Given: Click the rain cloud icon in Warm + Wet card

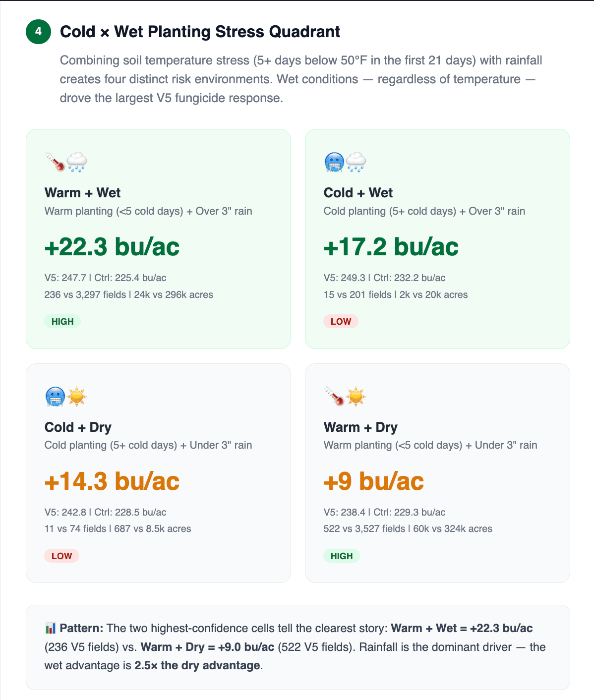Looking at the screenshot, I should pos(76,162).
